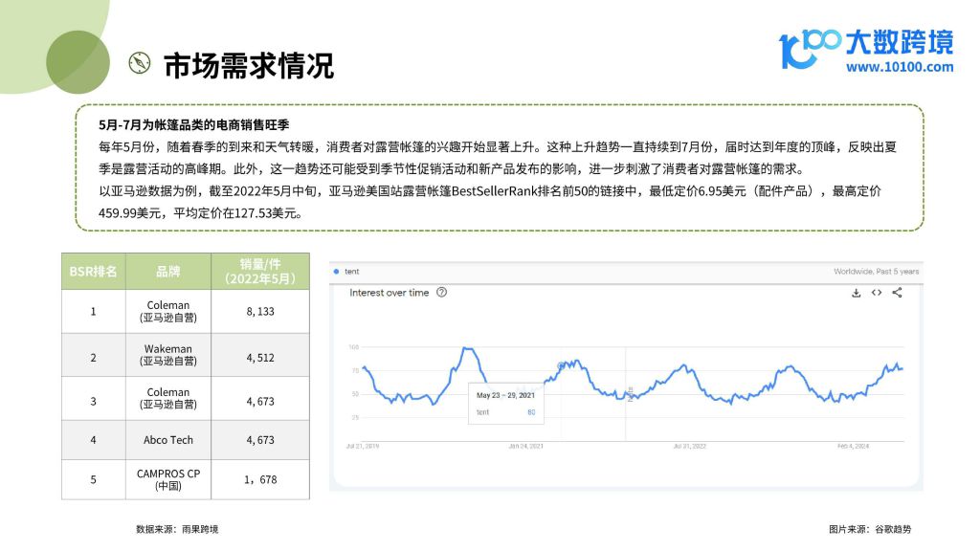Select the CAMPROS CP brand cell
Image resolution: width=980 pixels, height=551 pixels.
(x=168, y=480)
